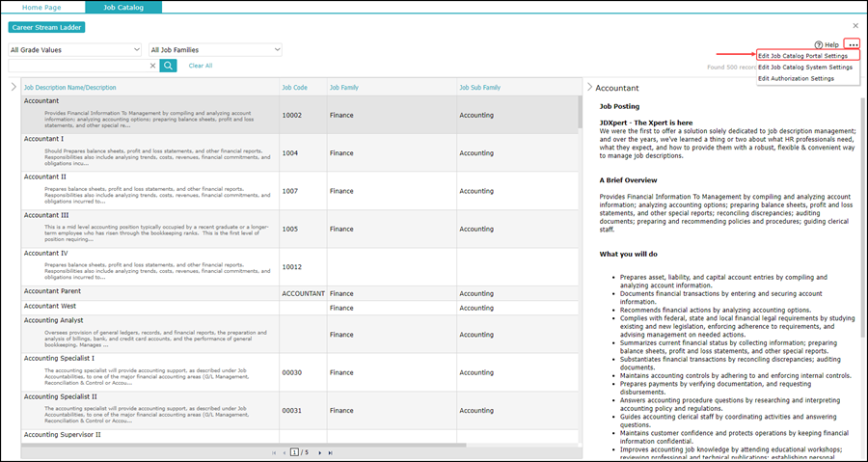Click job code 1007
868x462 pixels.
pos(290,191)
